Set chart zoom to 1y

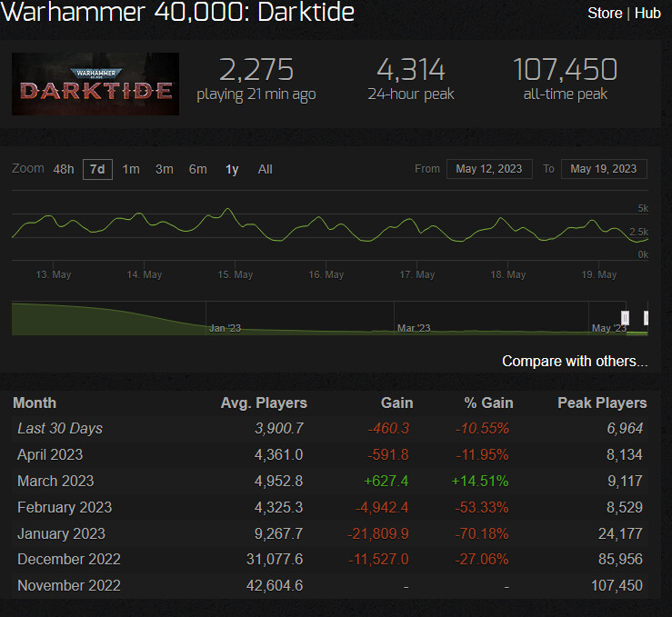(x=232, y=170)
